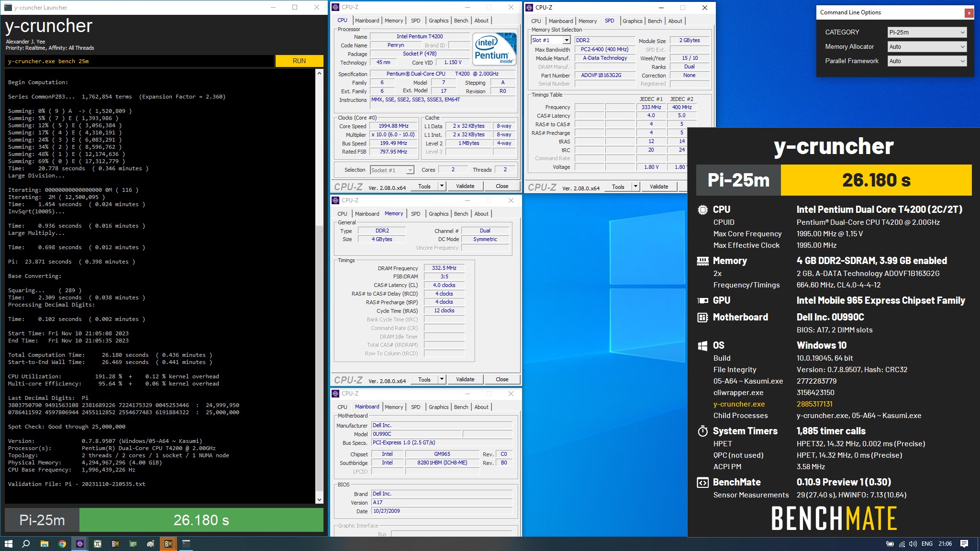980x551 pixels.
Task: Click the Validation File Pi text line
Action: point(77,484)
